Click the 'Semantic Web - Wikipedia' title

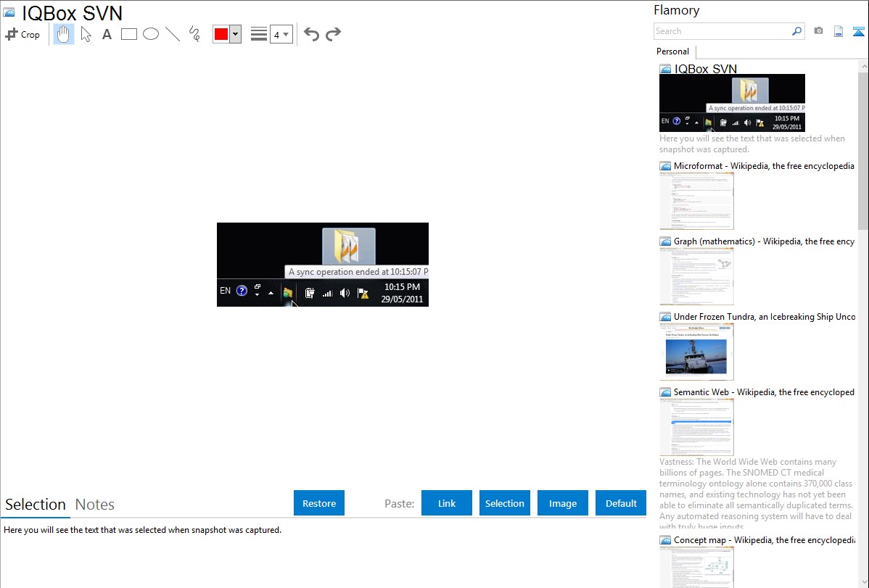764,392
